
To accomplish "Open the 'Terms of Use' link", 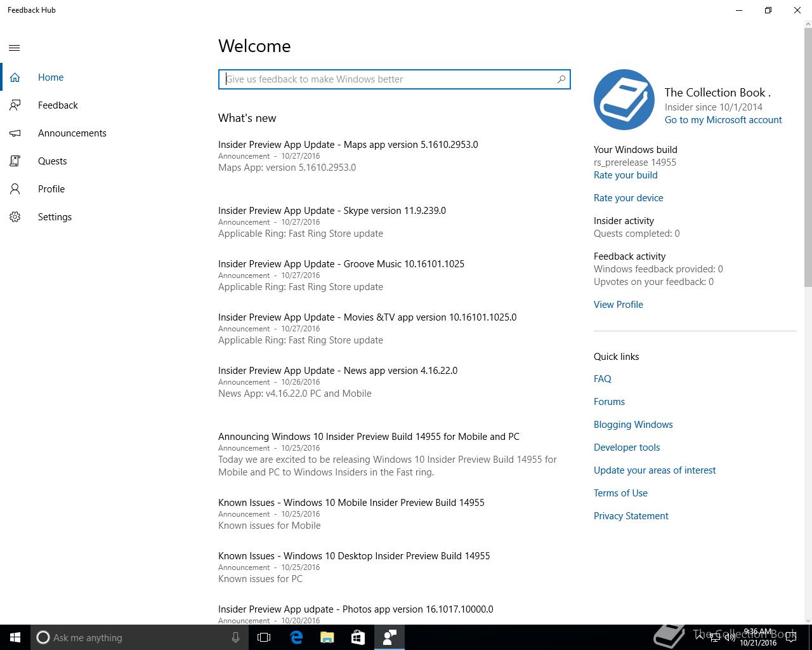I will pyautogui.click(x=620, y=493).
